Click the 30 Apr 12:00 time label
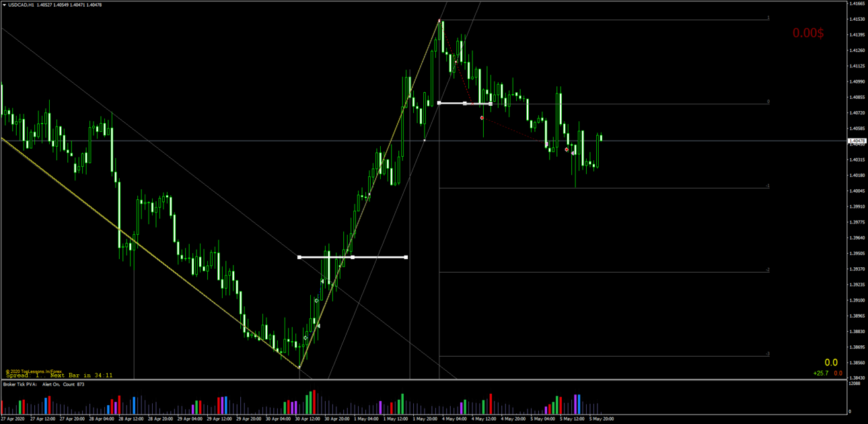868x424 pixels. [x=308, y=419]
